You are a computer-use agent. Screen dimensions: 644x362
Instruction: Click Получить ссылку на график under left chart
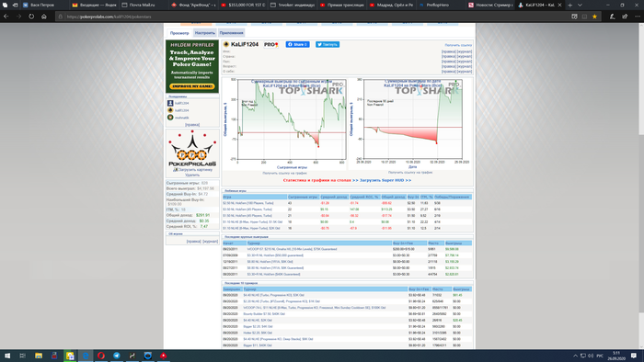pos(284,173)
